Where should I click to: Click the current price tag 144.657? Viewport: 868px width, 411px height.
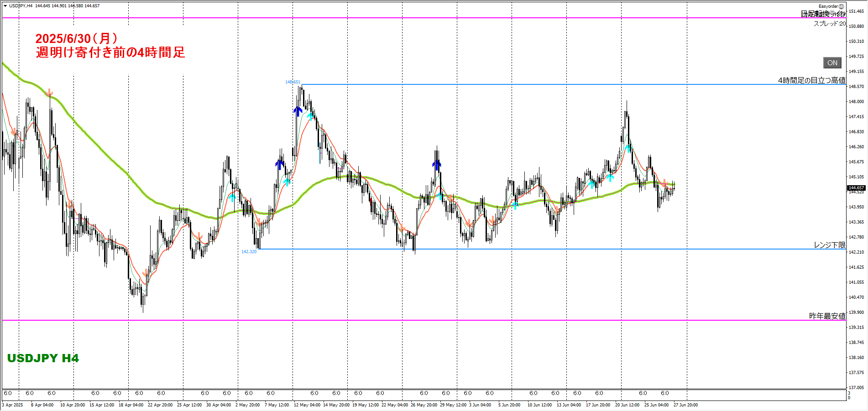[856, 188]
